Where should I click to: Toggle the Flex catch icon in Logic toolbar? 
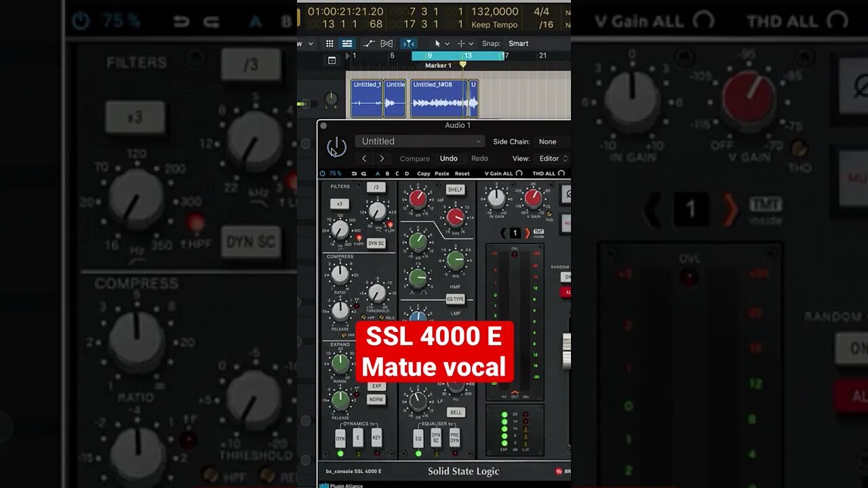click(x=408, y=43)
